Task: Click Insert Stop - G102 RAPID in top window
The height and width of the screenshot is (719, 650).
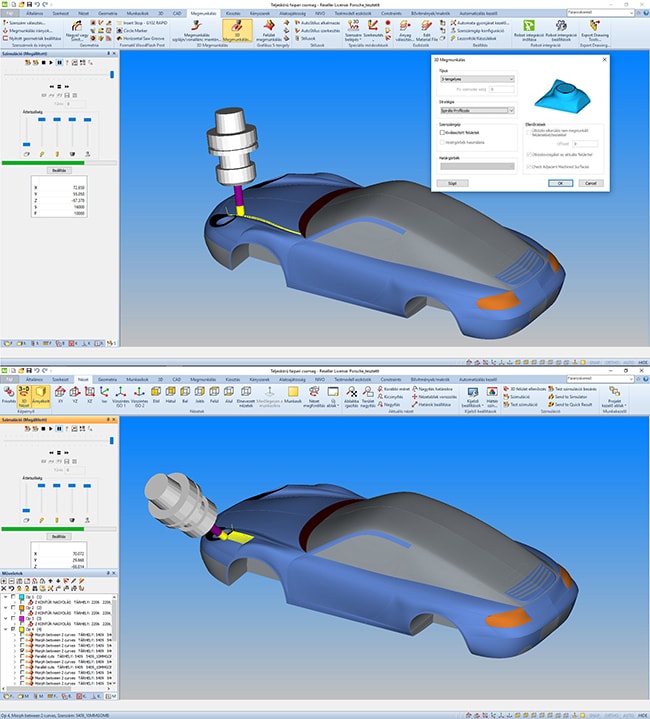Action: [142, 22]
